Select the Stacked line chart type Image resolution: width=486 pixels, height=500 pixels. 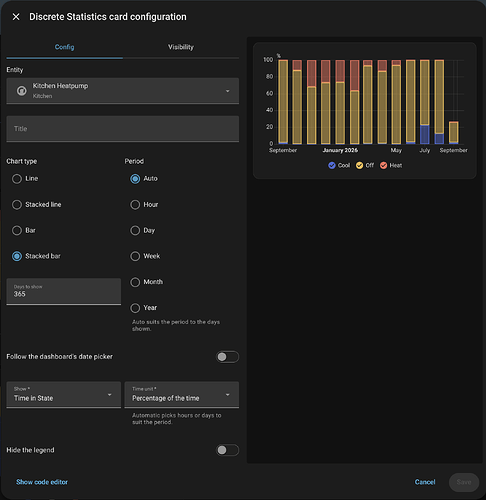coord(17,205)
